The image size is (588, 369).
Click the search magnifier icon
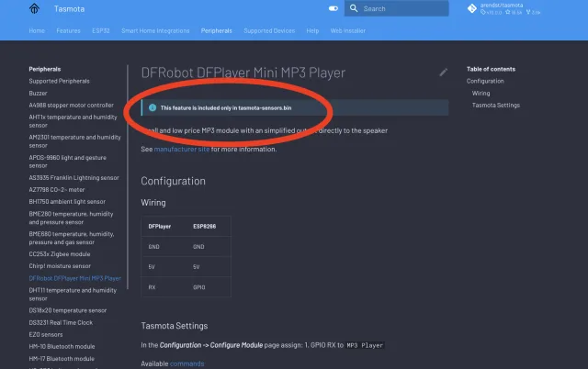click(354, 8)
